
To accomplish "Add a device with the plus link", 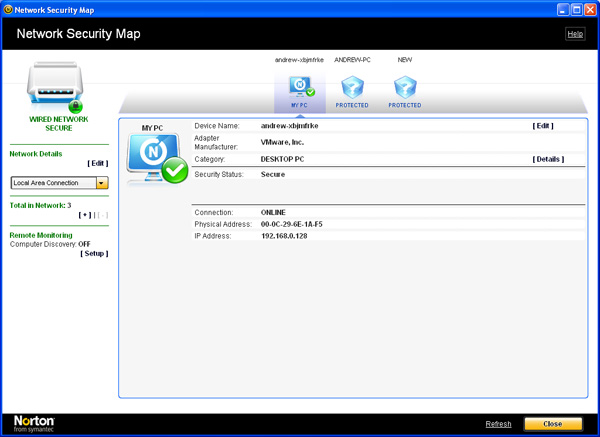I will coord(85,215).
